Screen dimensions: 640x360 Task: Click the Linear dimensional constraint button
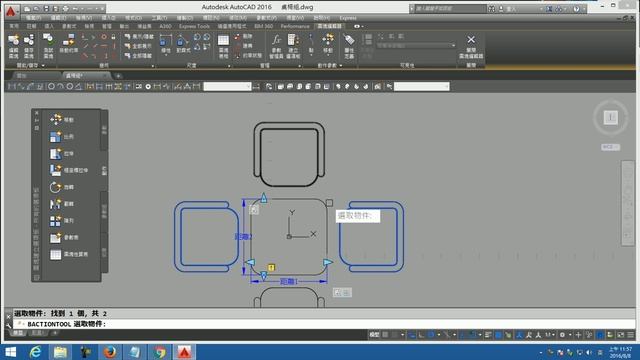tap(166, 44)
